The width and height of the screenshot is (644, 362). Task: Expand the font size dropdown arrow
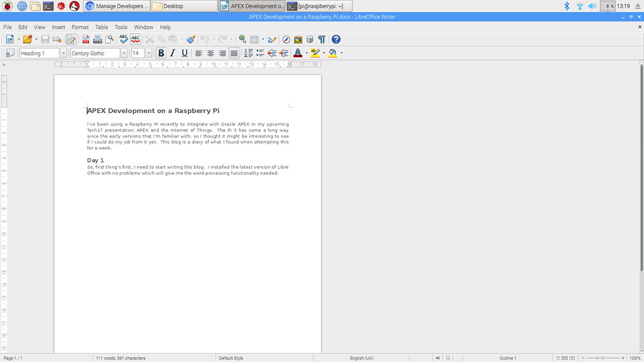149,53
